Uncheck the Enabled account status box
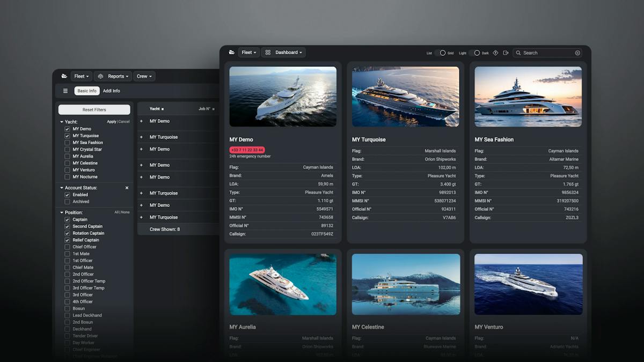Screen dimensions: 644x362 tap(67, 195)
